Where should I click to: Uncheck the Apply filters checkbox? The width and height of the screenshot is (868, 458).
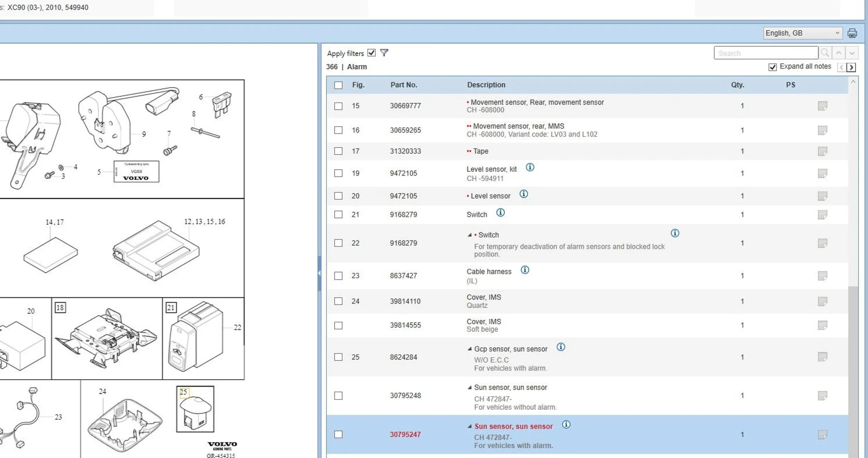tap(371, 53)
